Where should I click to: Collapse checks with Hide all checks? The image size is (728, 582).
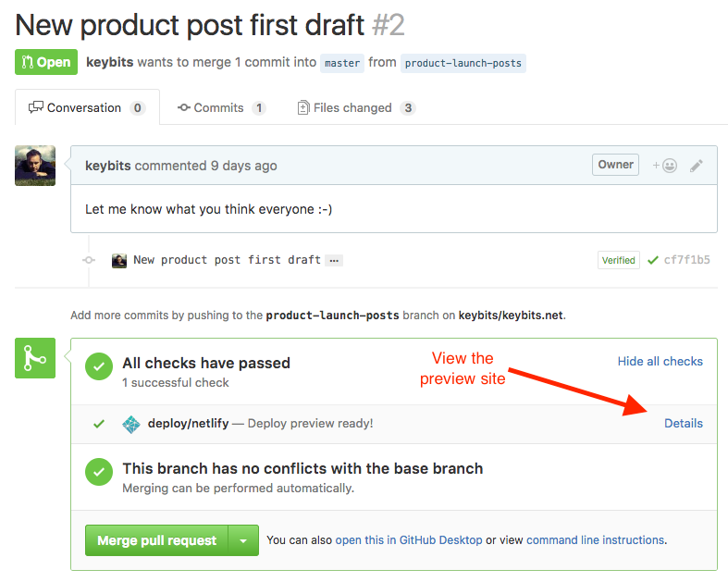pos(660,361)
